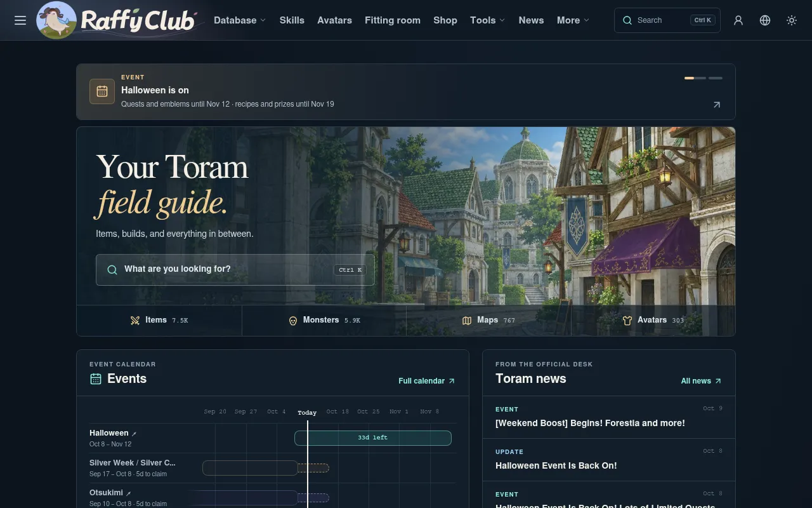Open the Full calendar link
812x508 pixels.
point(426,381)
